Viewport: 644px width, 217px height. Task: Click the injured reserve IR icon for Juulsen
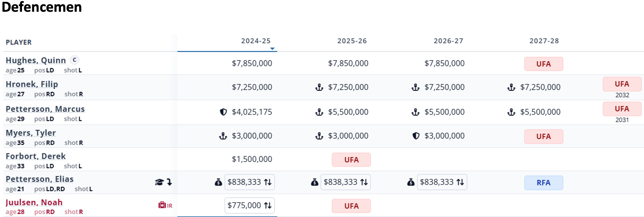click(x=165, y=205)
